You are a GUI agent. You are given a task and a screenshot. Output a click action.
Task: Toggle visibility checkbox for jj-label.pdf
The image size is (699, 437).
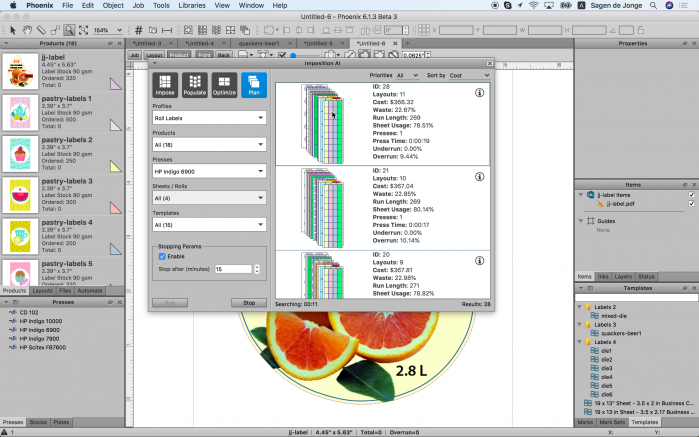pyautogui.click(x=691, y=204)
